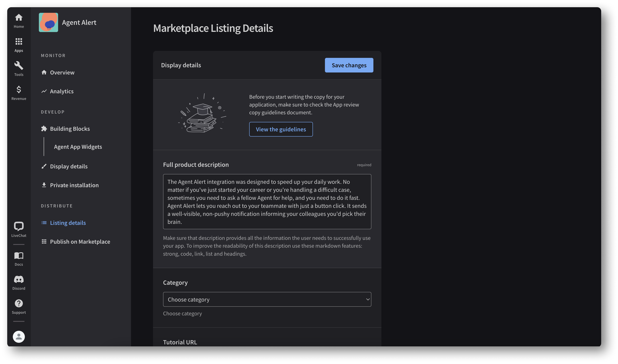Select the Building Blocks puzzle icon

[x=44, y=128]
